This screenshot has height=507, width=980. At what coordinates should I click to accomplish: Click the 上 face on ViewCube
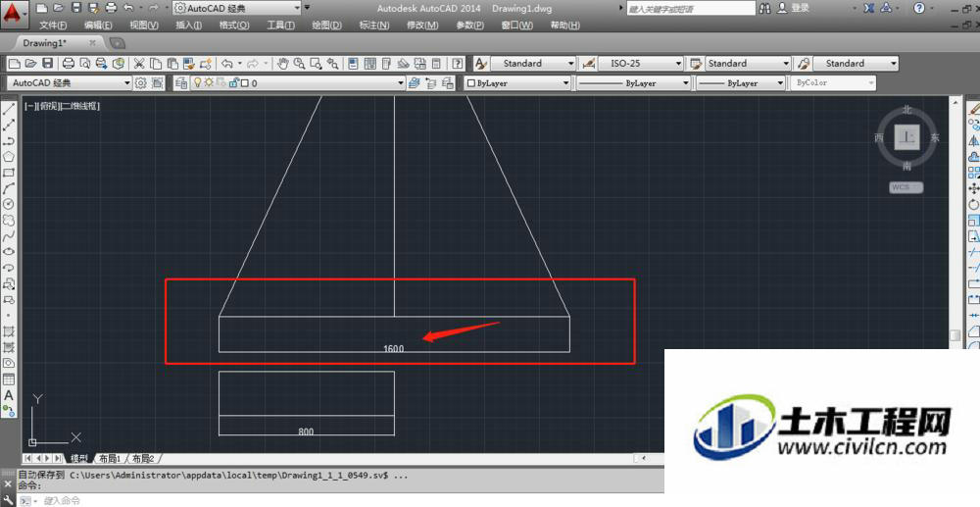[x=906, y=137]
